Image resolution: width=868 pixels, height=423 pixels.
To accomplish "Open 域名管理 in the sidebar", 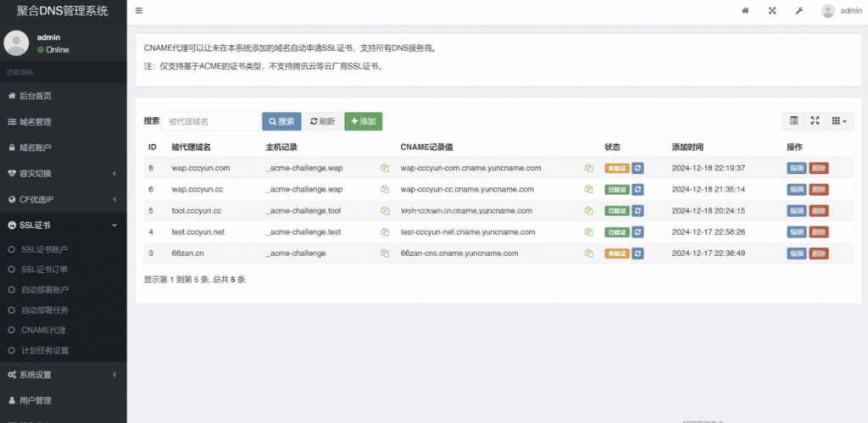I will [63, 122].
